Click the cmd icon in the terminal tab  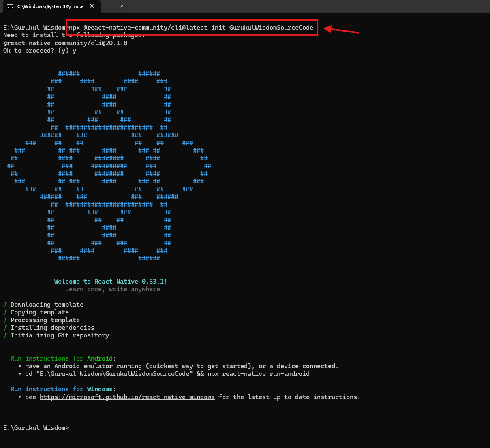(x=10, y=6)
